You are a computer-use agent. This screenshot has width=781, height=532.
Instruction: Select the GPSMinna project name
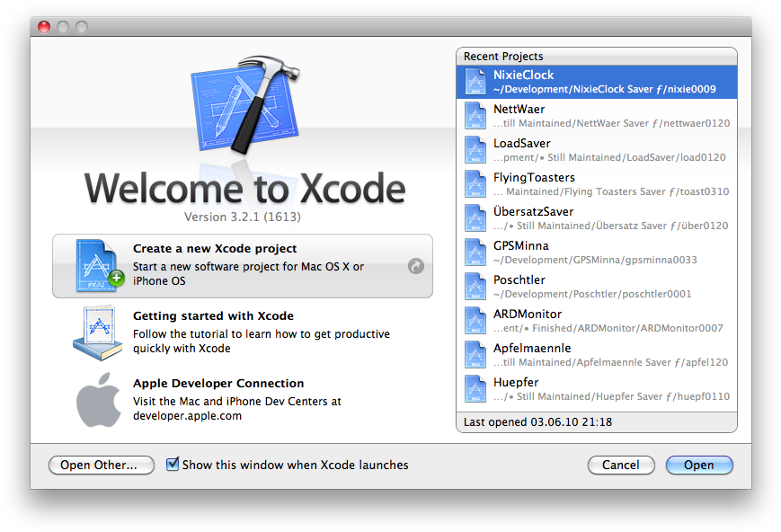tap(521, 245)
